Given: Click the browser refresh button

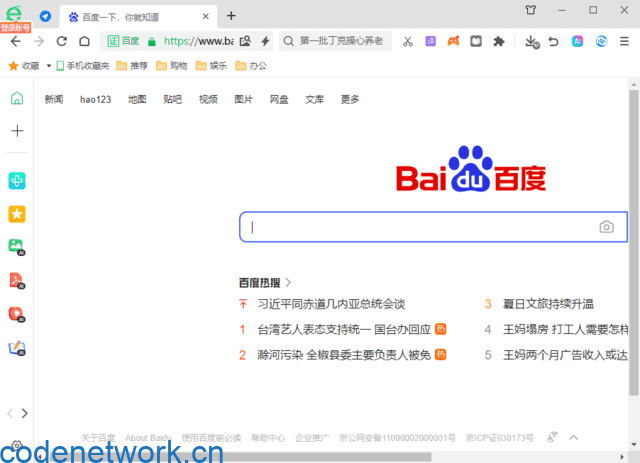Looking at the screenshot, I should 61,41.
